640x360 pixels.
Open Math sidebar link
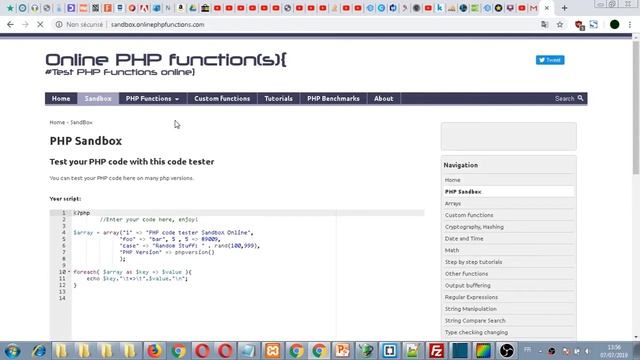point(451,250)
